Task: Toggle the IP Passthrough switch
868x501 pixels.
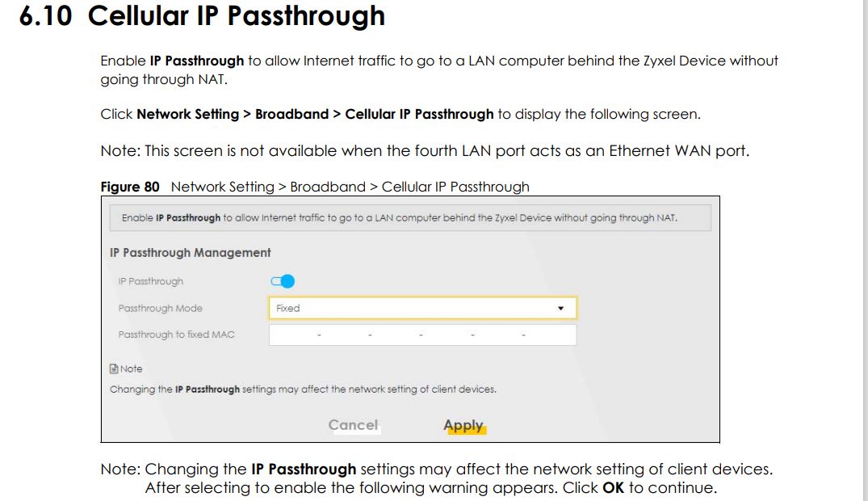Action: [x=283, y=281]
